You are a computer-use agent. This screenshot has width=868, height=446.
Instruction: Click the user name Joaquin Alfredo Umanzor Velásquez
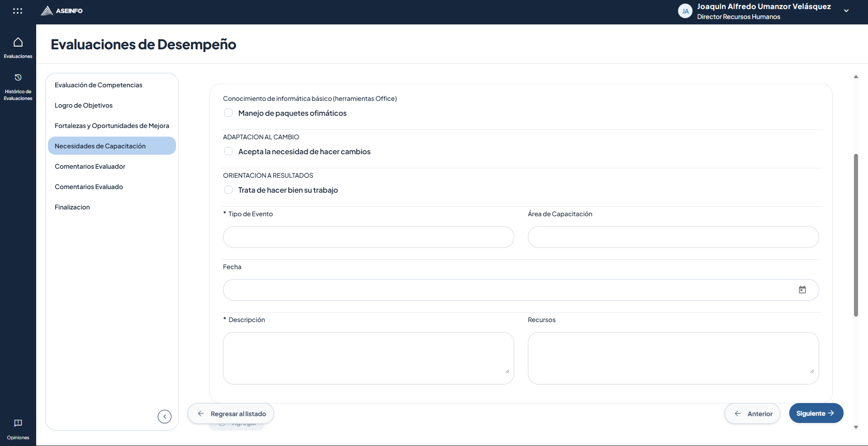(x=764, y=6)
